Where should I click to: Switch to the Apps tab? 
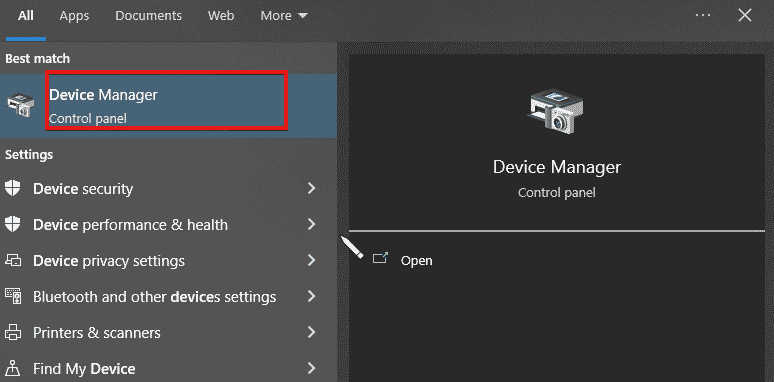point(74,16)
